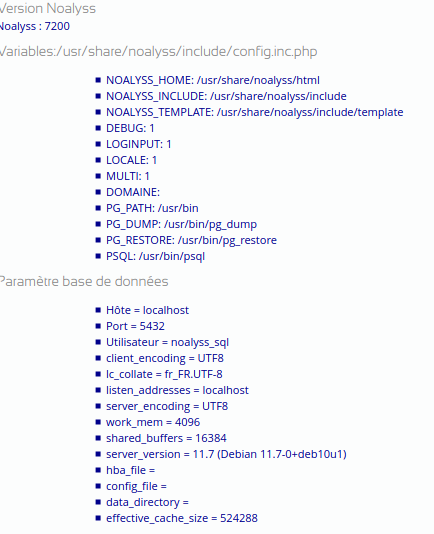434x534 pixels.
Task: Select the PG_RESTORE path line
Action: coord(191,240)
